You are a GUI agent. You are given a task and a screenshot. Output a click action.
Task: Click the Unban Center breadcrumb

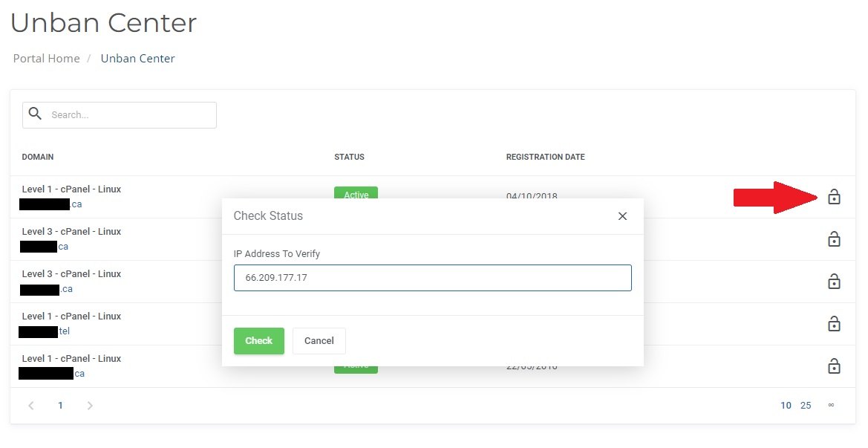tap(137, 59)
